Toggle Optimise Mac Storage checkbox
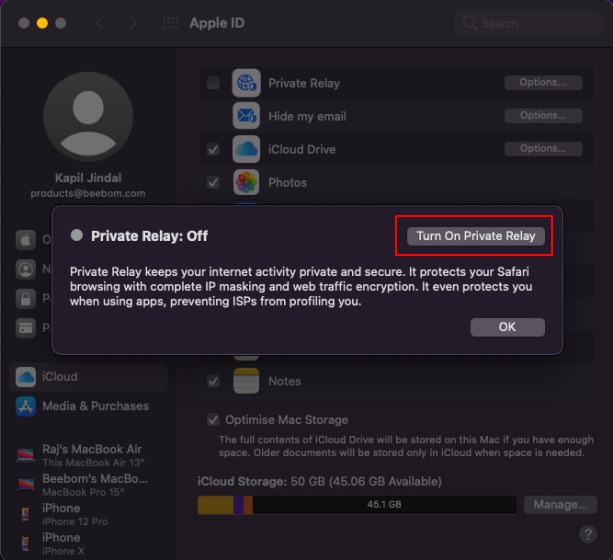 point(213,420)
